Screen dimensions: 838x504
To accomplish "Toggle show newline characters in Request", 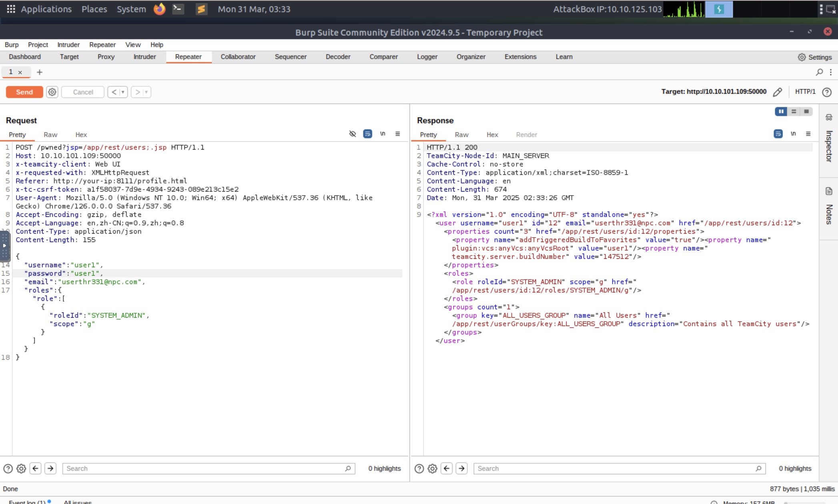I will click(383, 134).
